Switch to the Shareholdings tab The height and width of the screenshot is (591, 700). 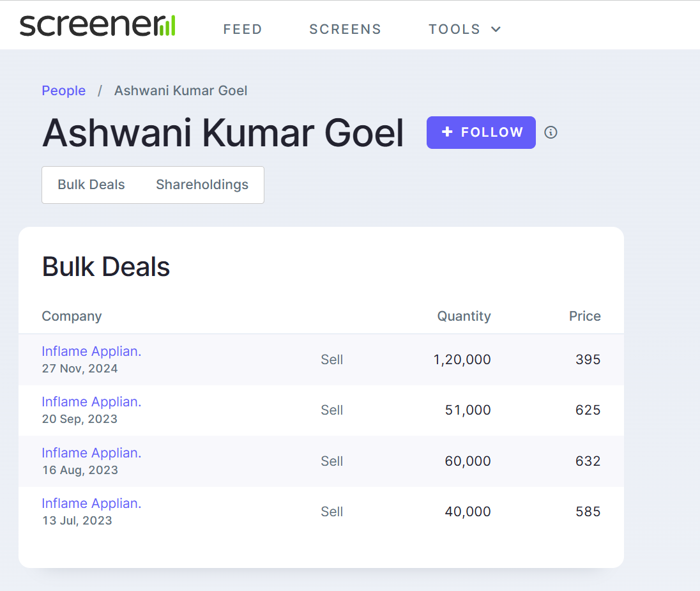tap(202, 185)
